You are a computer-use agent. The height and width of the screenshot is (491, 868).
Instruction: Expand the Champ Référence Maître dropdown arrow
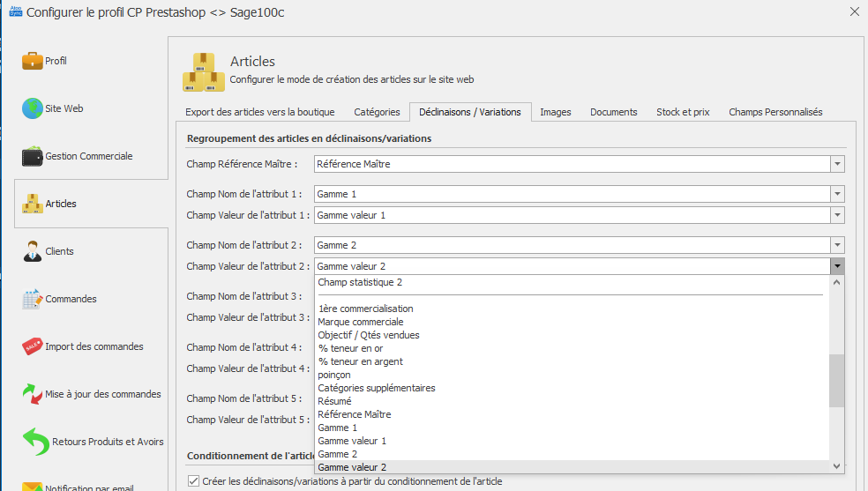[x=837, y=164]
